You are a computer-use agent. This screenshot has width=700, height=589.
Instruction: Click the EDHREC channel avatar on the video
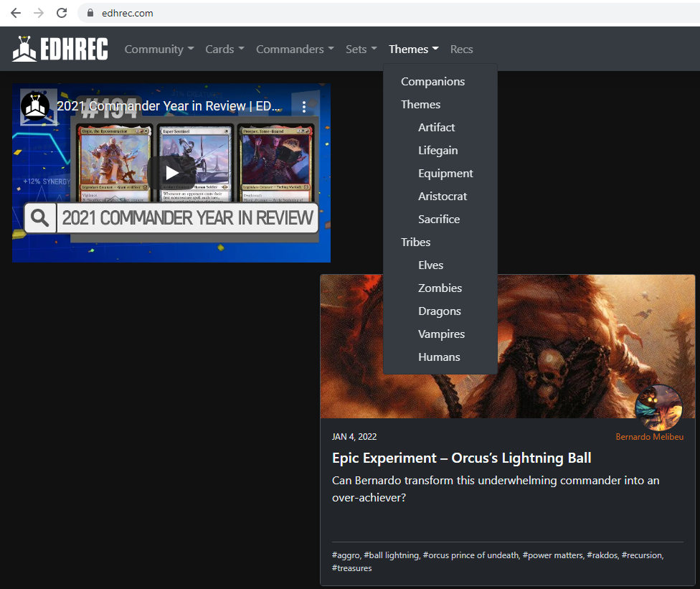click(35, 106)
